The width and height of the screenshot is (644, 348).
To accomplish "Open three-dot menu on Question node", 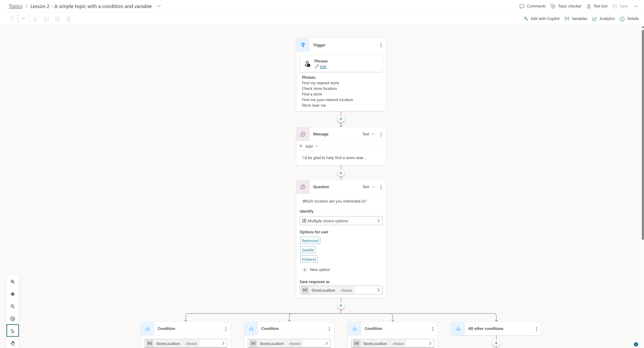I will point(381,187).
